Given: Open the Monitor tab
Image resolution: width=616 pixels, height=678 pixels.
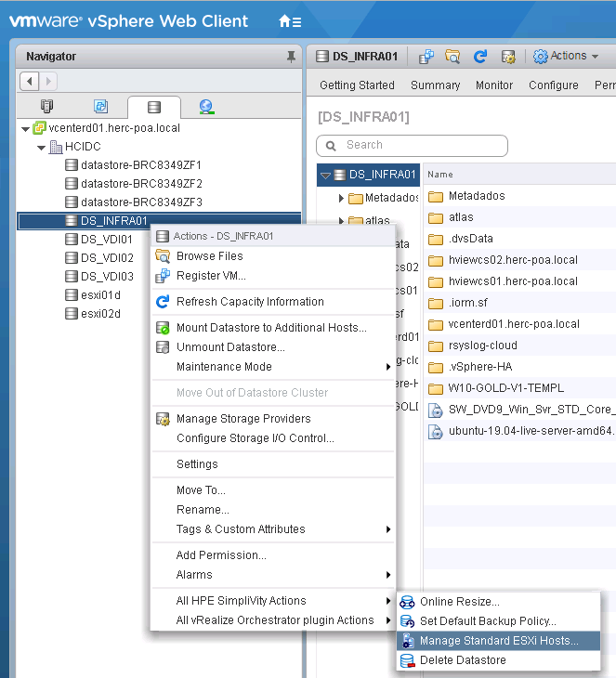Looking at the screenshot, I should (x=494, y=85).
